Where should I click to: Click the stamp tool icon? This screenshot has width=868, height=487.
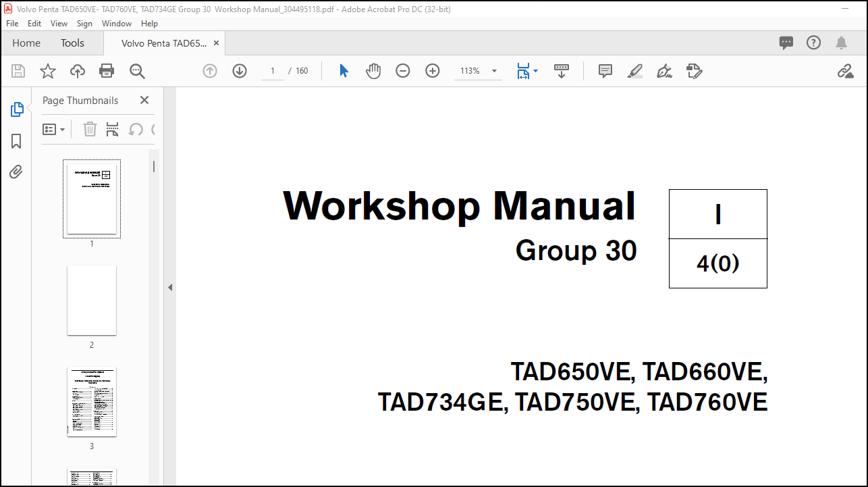695,71
